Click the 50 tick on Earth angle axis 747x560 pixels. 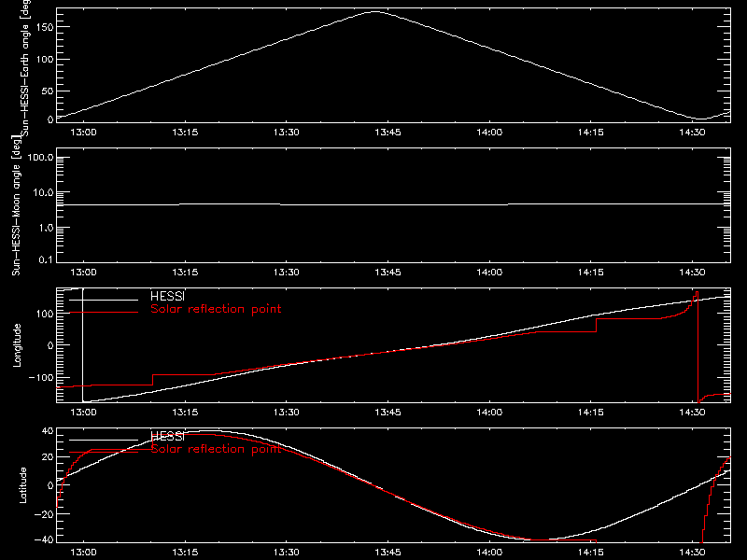48,91
